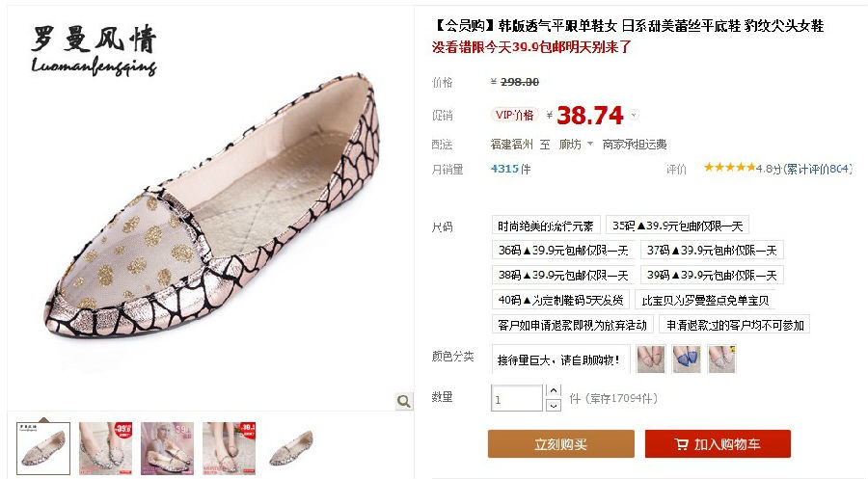Viewport: 868px width, 479px height.
Task: Expand the price details arrow beside 38.74
Action: [634, 115]
